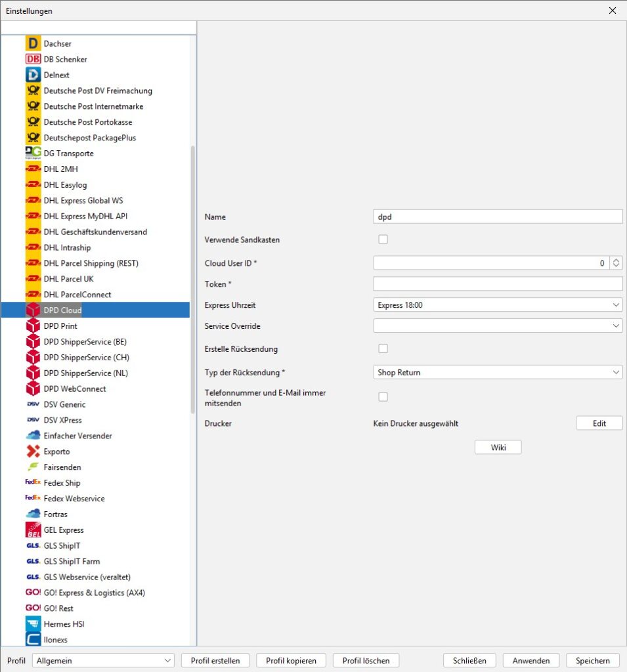Viewport: 627px width, 672px height.
Task: Open the Profil Allgemein combo box
Action: click(103, 661)
